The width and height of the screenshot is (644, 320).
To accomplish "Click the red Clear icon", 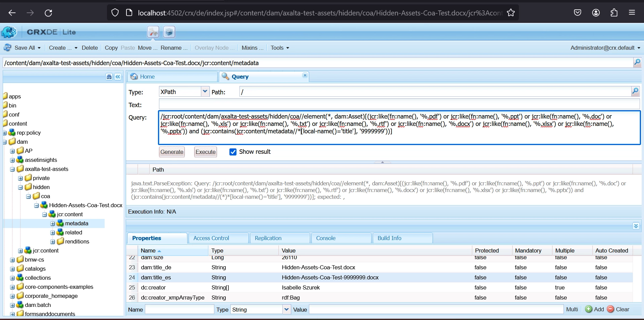I will [x=611, y=309].
